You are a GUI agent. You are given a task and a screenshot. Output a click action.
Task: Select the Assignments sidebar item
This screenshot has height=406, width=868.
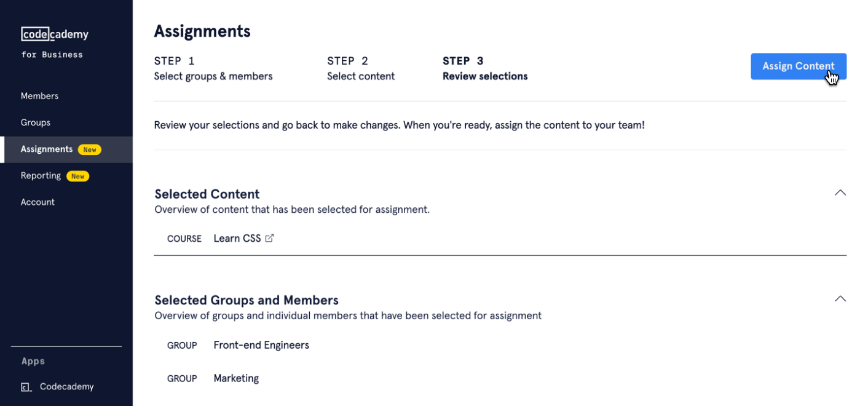(47, 149)
